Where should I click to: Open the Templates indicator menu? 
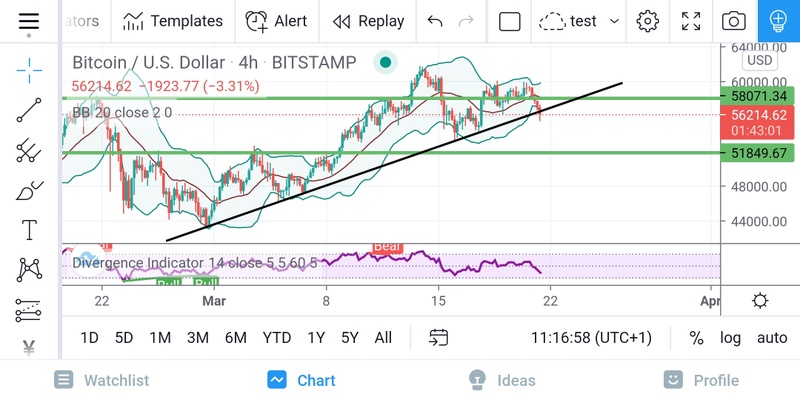point(172,21)
